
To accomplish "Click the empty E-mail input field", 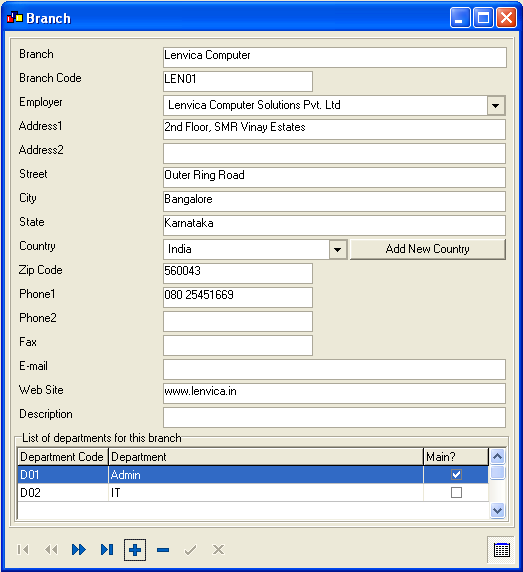I will (334, 369).
